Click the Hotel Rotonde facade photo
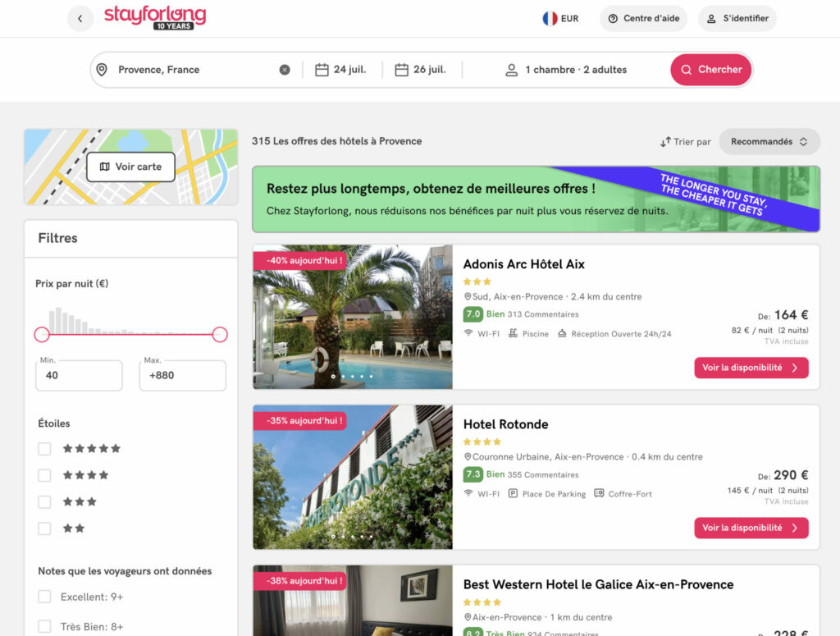The image size is (840, 636). pyautogui.click(x=353, y=477)
